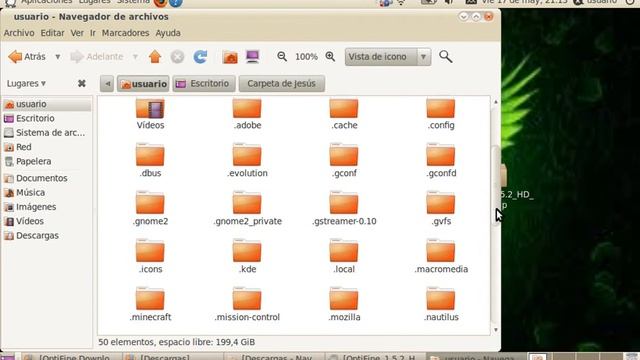
Task: Open Papelera in sidebar
Action: point(47,161)
